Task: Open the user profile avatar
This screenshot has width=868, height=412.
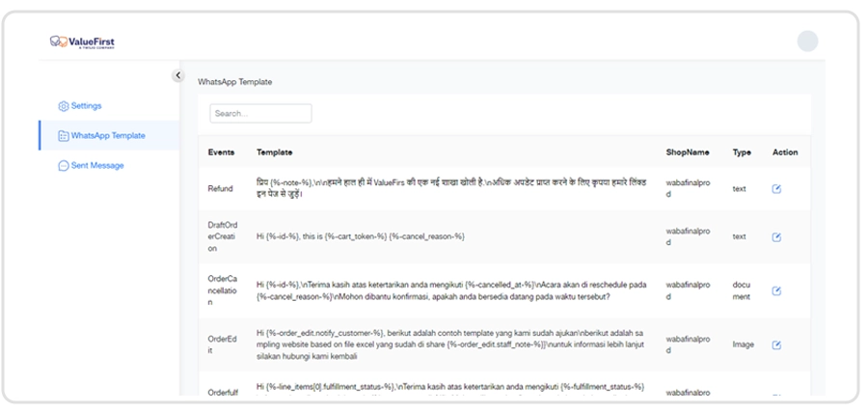Action: tap(807, 41)
